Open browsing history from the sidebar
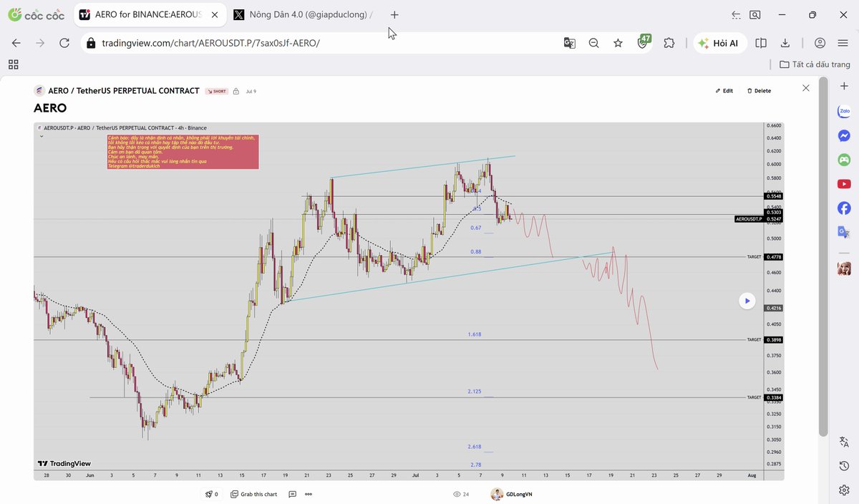The image size is (859, 504). (844, 466)
